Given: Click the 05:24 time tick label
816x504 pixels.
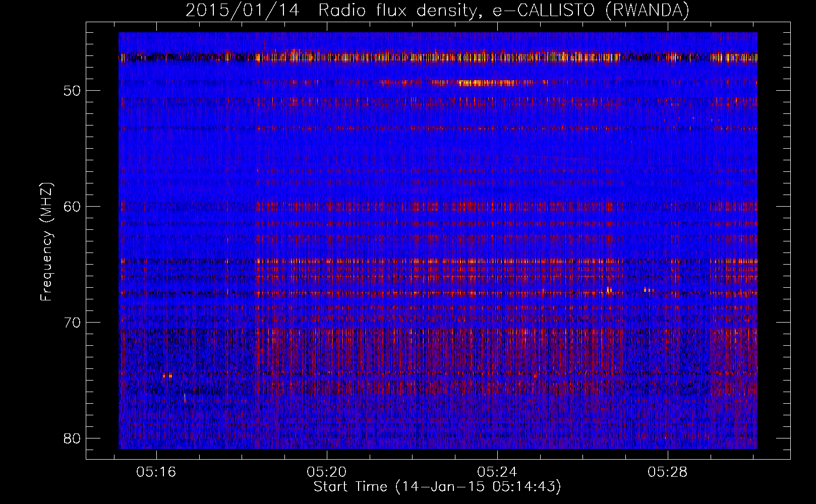Looking at the screenshot, I should [x=497, y=472].
